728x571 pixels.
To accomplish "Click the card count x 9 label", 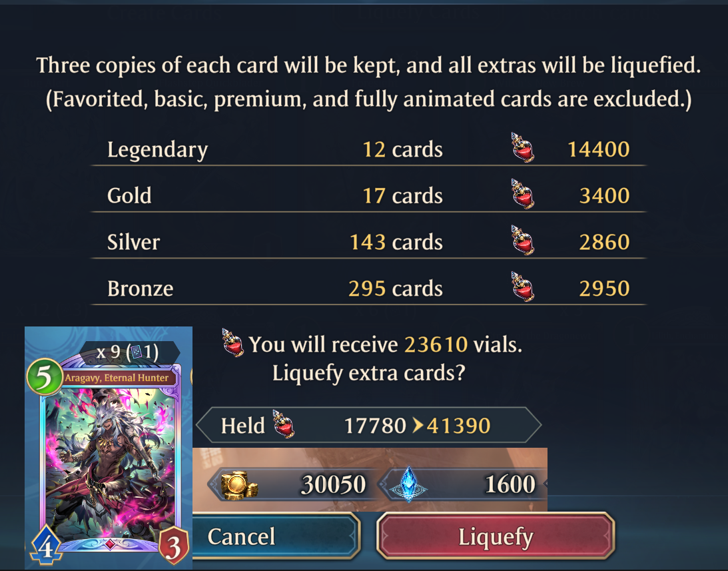I will tap(127, 352).
